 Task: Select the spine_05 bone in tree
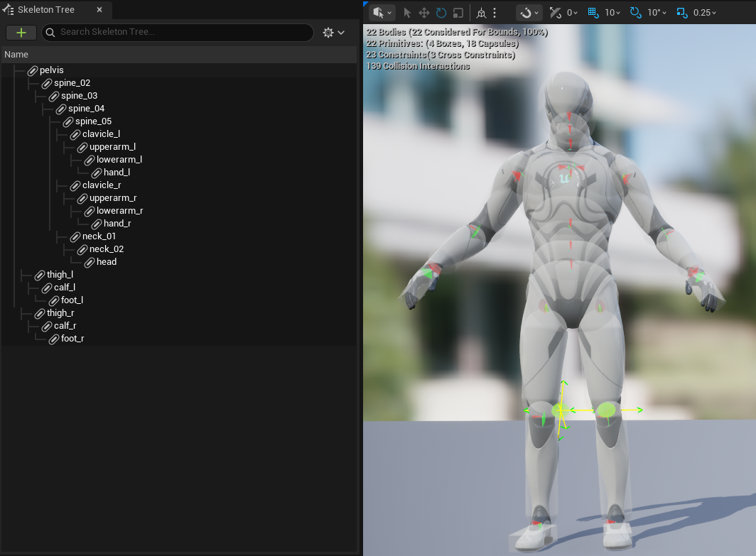(93, 121)
